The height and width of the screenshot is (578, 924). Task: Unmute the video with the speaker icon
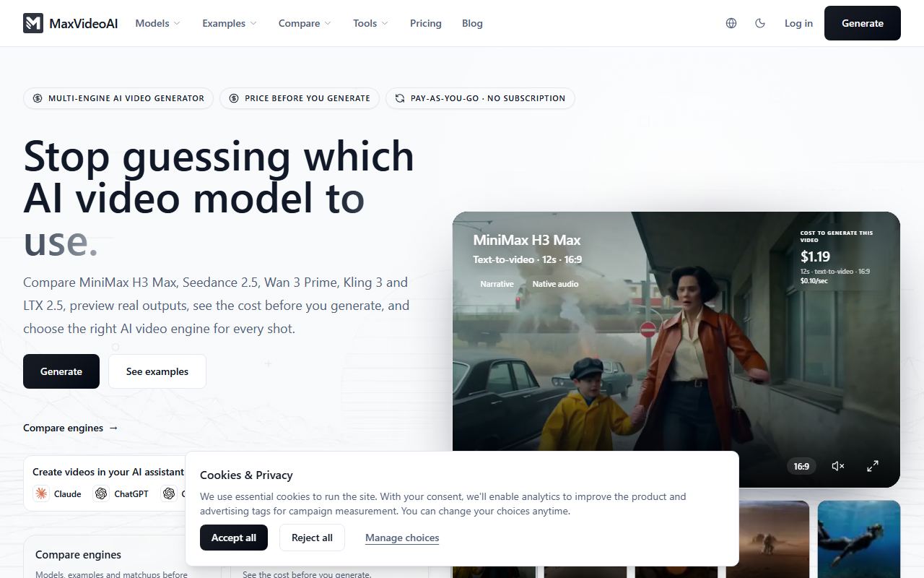coord(838,466)
